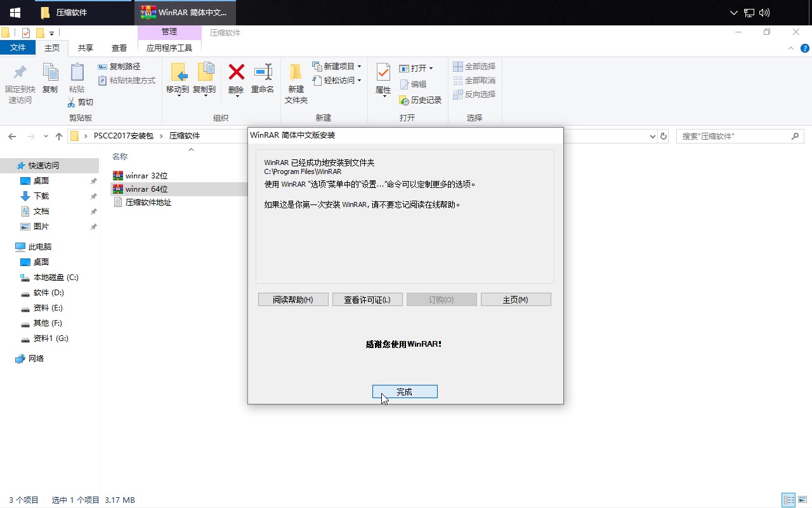The height and width of the screenshot is (508, 812).
Task: Click the Up one level arrow
Action: pyautogui.click(x=59, y=136)
